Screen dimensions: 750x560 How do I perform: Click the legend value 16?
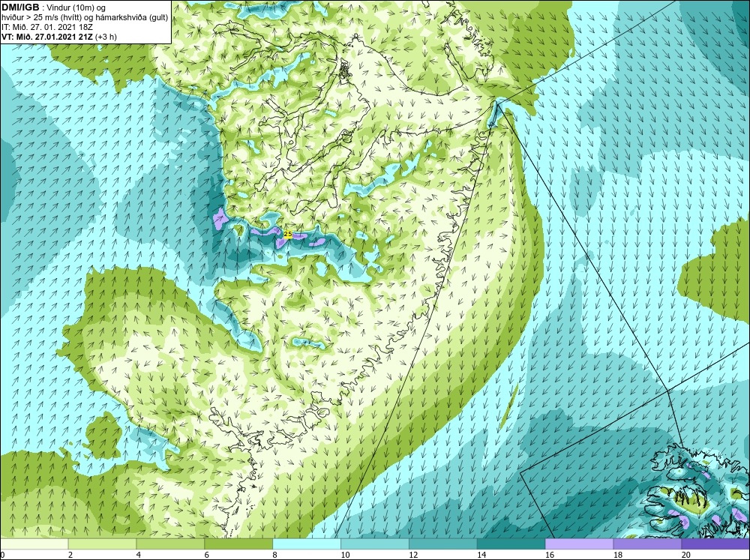click(550, 555)
